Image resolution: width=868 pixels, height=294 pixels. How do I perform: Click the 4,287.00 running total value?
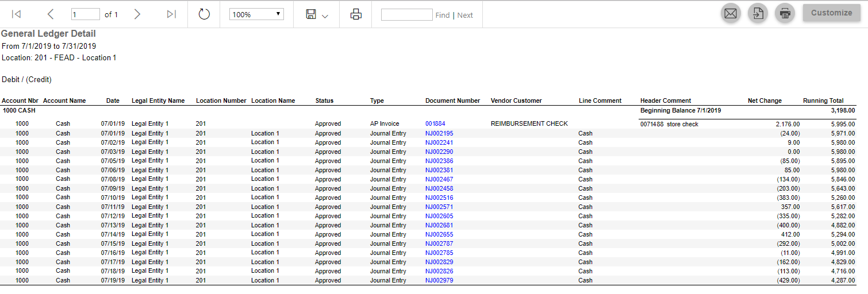tap(843, 280)
